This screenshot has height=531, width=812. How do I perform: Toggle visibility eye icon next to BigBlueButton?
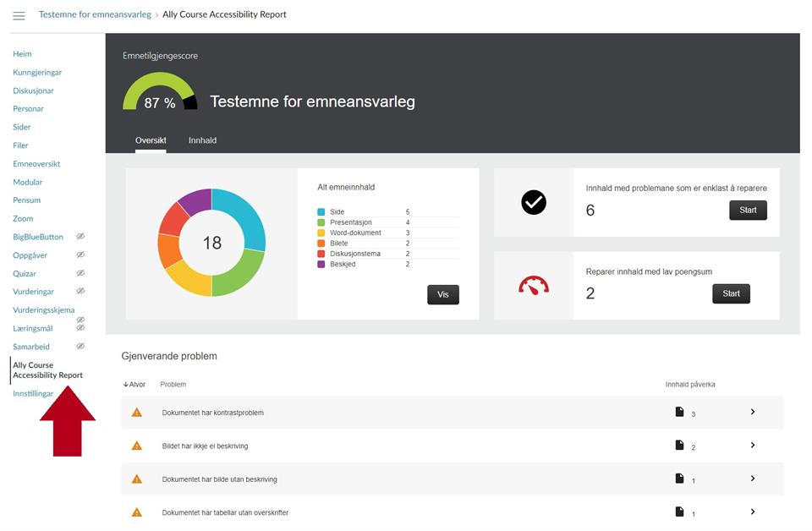pos(80,237)
